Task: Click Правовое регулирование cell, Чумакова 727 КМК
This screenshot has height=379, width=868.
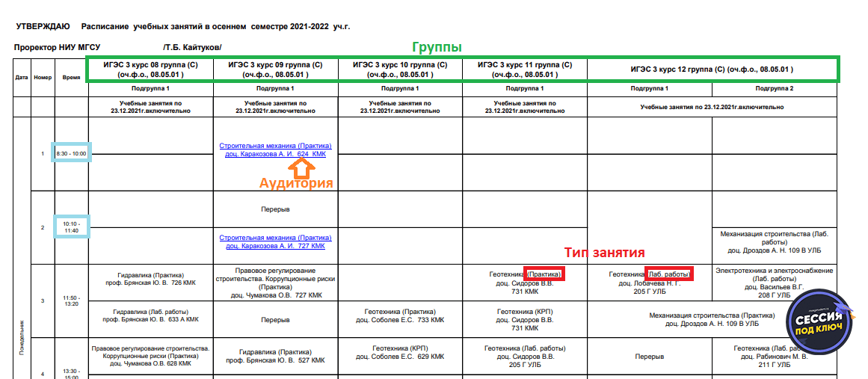Action: pos(275,283)
